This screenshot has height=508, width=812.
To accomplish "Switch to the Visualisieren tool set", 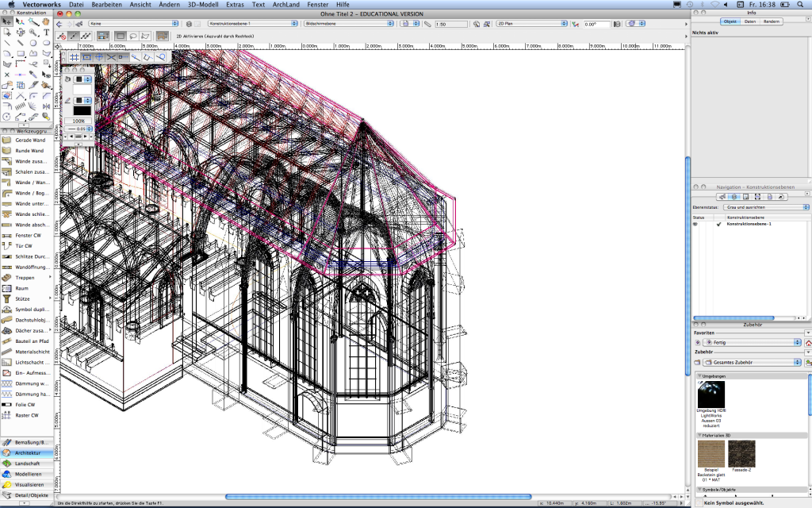I will [x=27, y=485].
